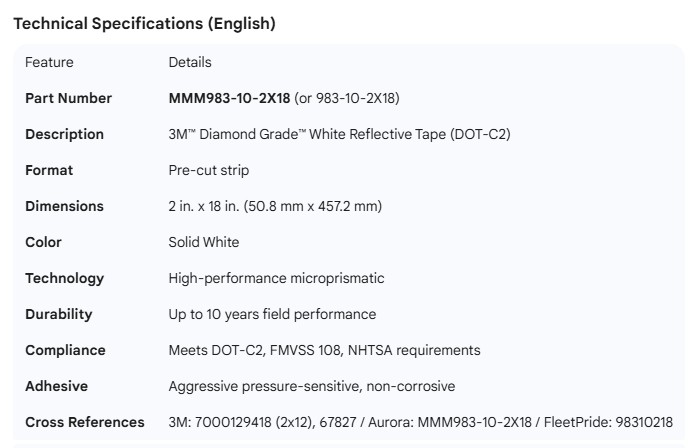Image resolution: width=692 pixels, height=448 pixels.
Task: Select the Pre-cut strip value
Action: tap(209, 170)
